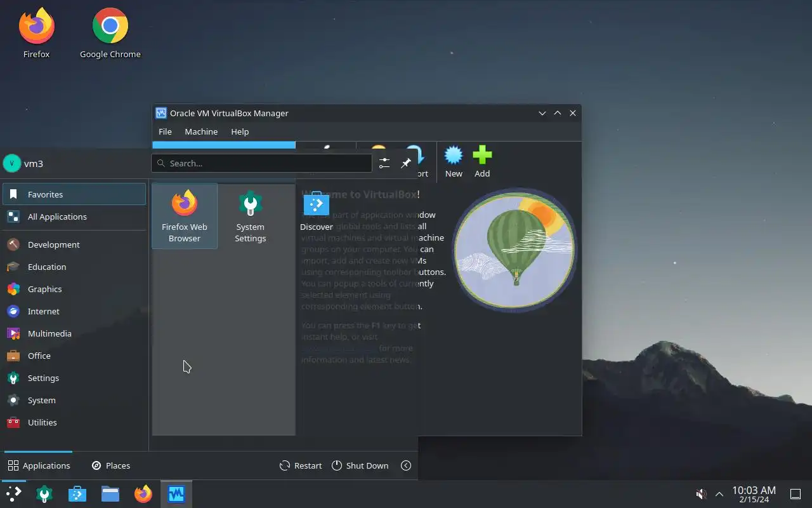Open clock and calendar in panel

(x=754, y=494)
